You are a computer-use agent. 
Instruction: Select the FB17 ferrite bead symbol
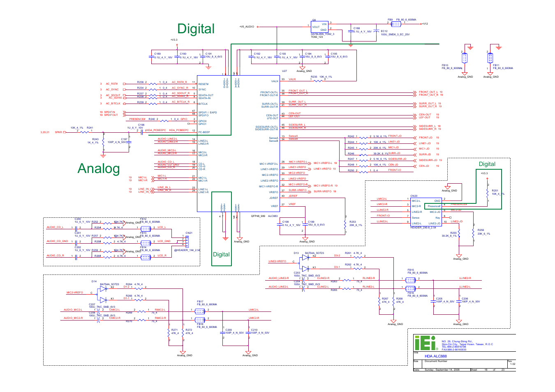click(200, 311)
